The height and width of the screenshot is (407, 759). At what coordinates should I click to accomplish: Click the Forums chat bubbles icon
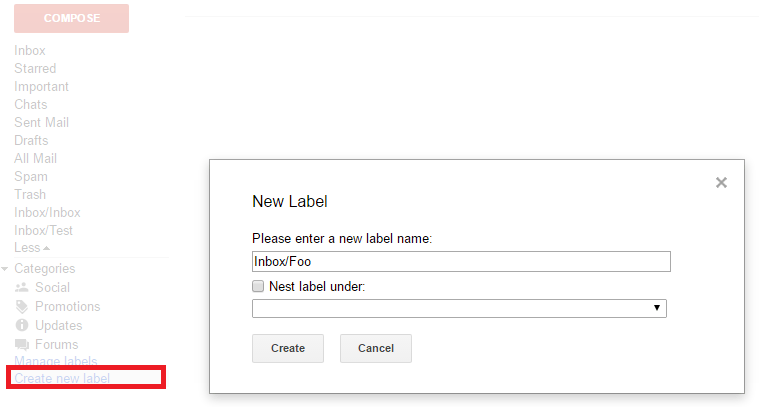click(22, 344)
